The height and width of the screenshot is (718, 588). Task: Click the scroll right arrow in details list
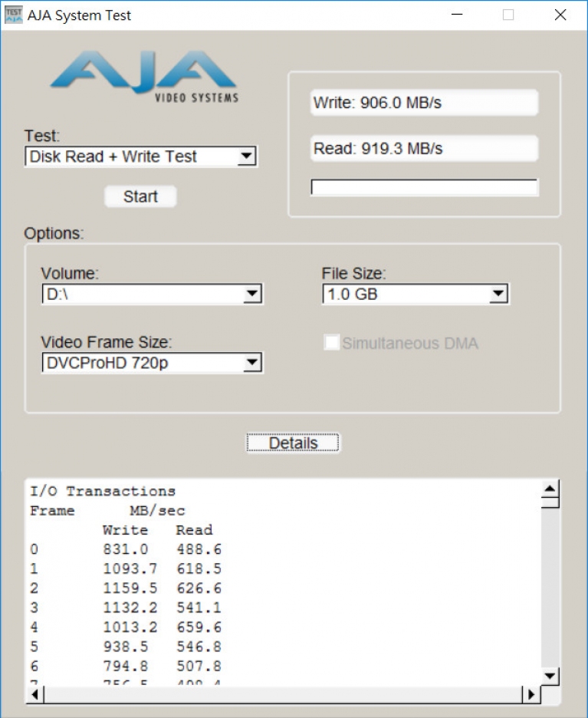click(x=531, y=695)
